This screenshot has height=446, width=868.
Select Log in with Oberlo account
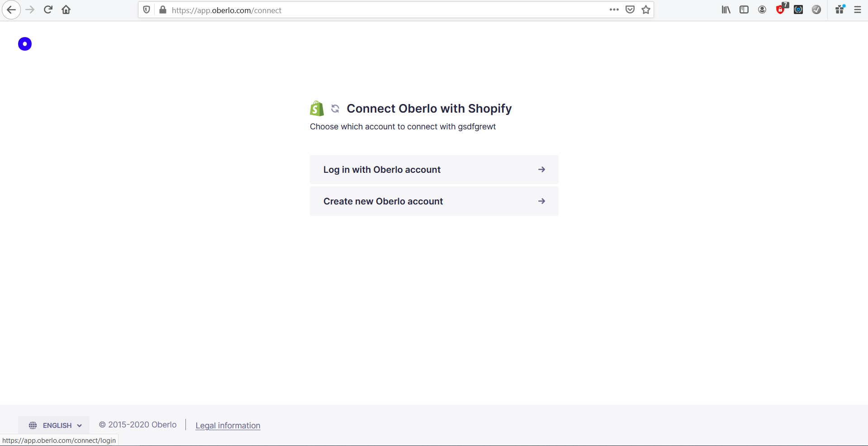[434, 170]
